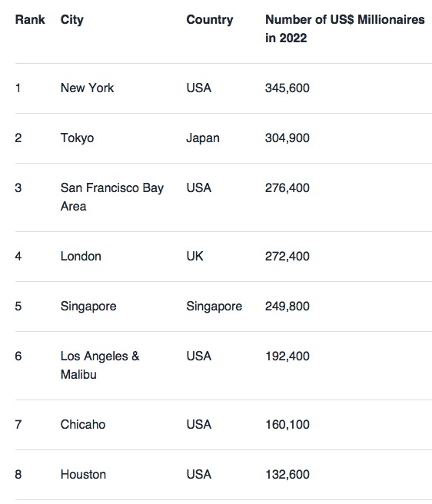The width and height of the screenshot is (432, 504).
Task: Click the Country column header
Action: point(210,20)
